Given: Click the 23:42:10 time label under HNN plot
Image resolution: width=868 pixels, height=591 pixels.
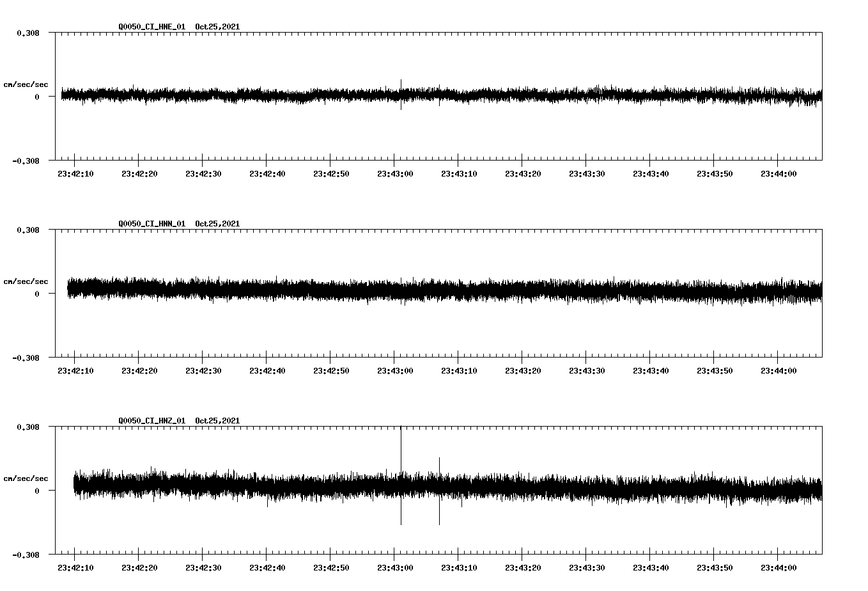Looking at the screenshot, I should pyautogui.click(x=75, y=371).
